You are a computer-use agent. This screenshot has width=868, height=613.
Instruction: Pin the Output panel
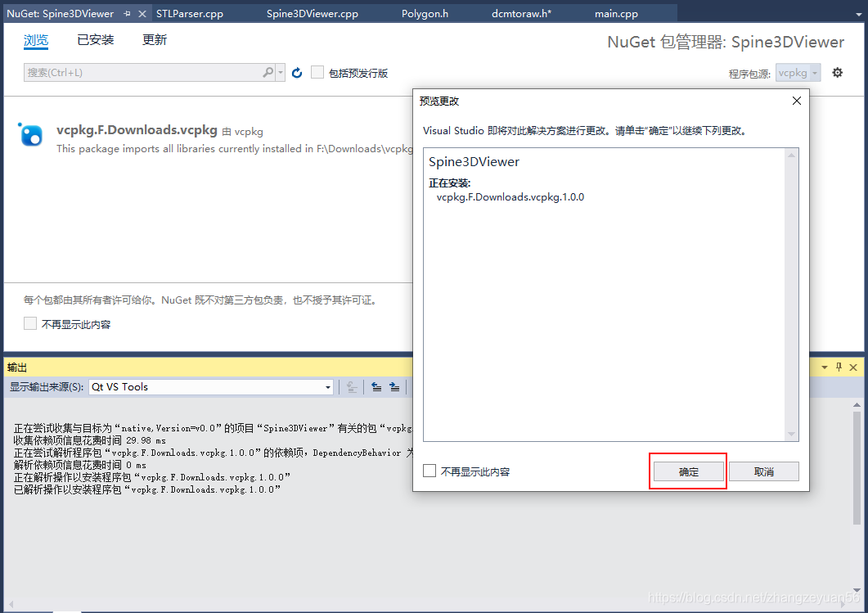tap(837, 367)
